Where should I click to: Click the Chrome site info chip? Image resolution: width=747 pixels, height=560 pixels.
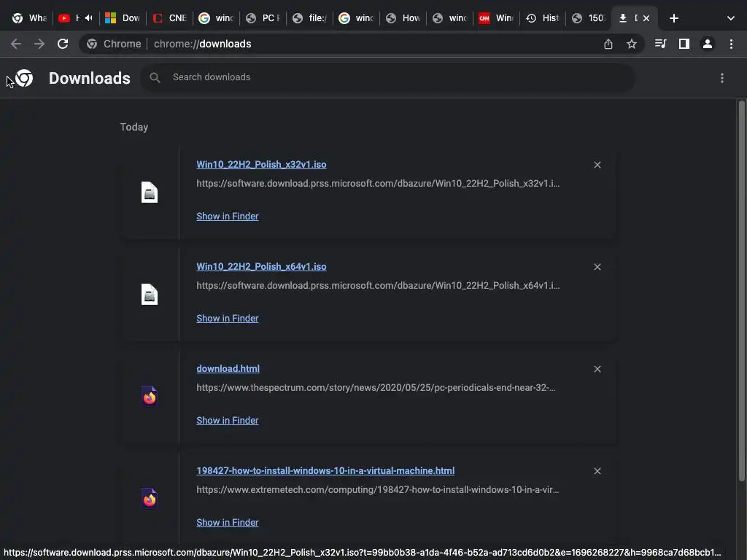(114, 44)
